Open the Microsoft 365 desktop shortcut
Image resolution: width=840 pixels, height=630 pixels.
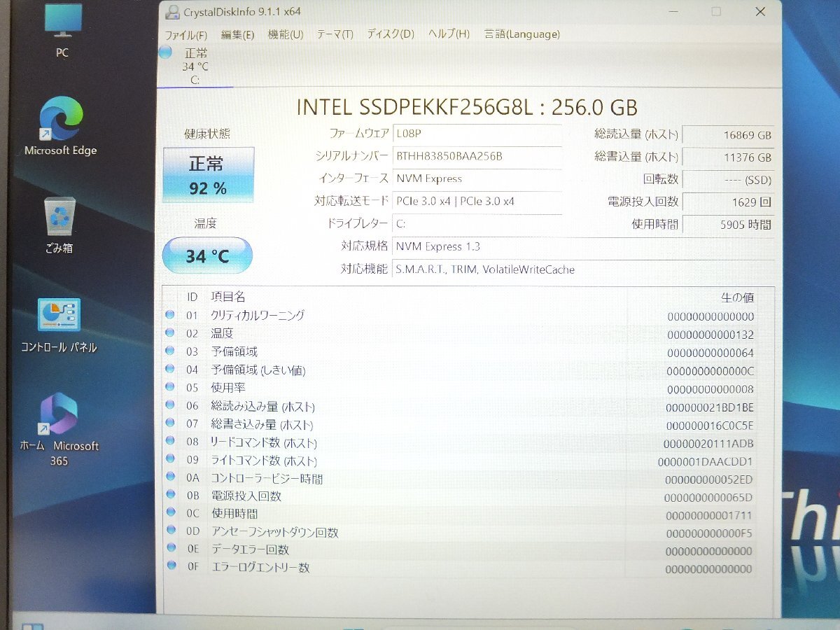(x=59, y=430)
